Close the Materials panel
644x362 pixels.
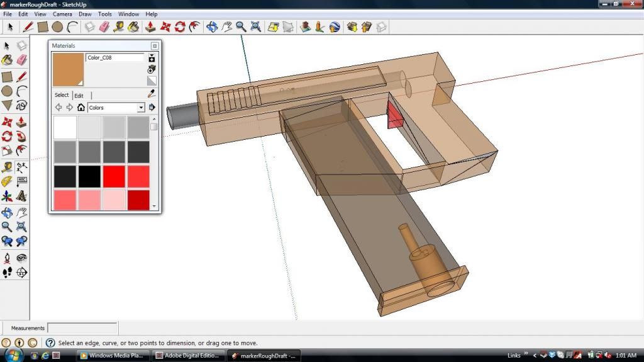pos(155,46)
